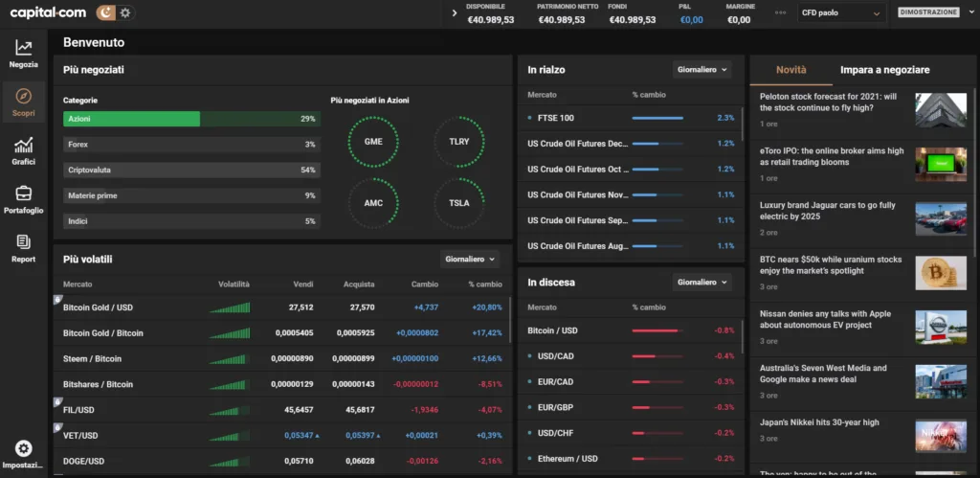
Task: Select the Materie prime category bar
Action: pyautogui.click(x=191, y=195)
